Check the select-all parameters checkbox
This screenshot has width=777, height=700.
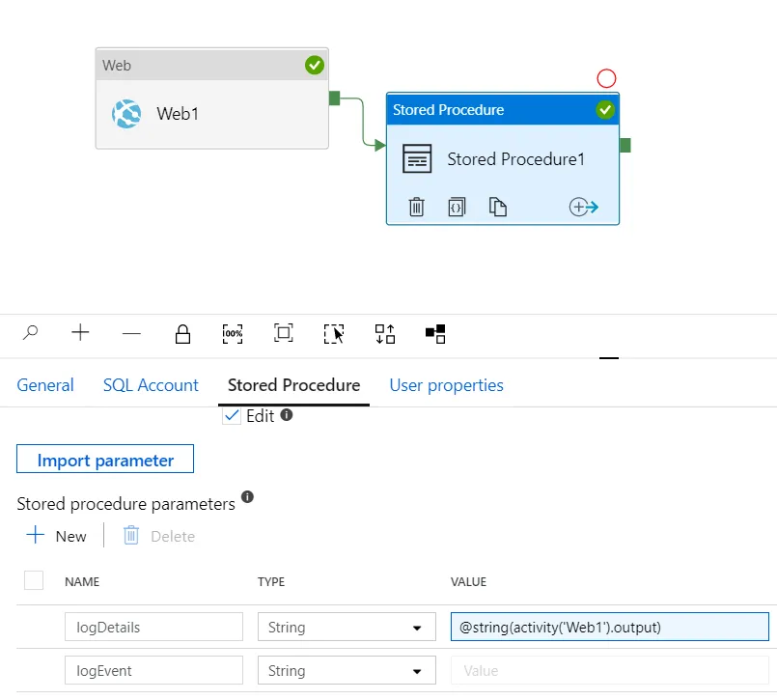[34, 580]
